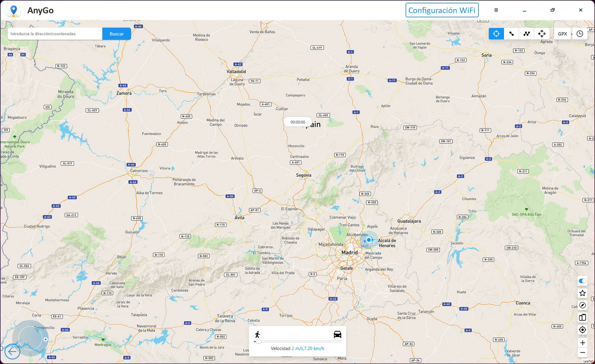595x364 pixels.
Task: Click the SAC-SPA Alto Tajo marker
Action: click(527, 210)
